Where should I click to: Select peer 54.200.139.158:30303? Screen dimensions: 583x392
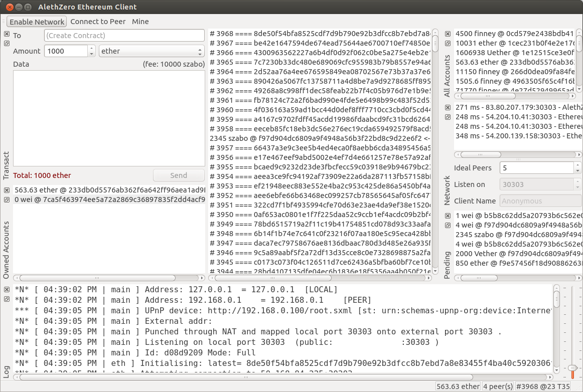518,136
